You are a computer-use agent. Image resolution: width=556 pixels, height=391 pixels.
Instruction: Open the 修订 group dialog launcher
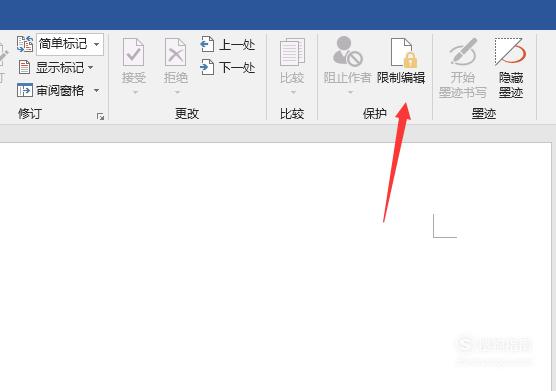[100, 116]
